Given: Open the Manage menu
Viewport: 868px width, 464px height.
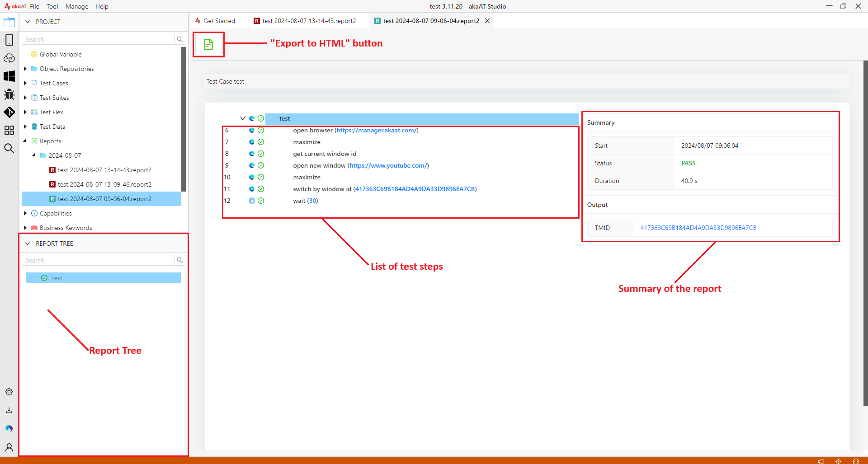Looking at the screenshot, I should click(77, 6).
